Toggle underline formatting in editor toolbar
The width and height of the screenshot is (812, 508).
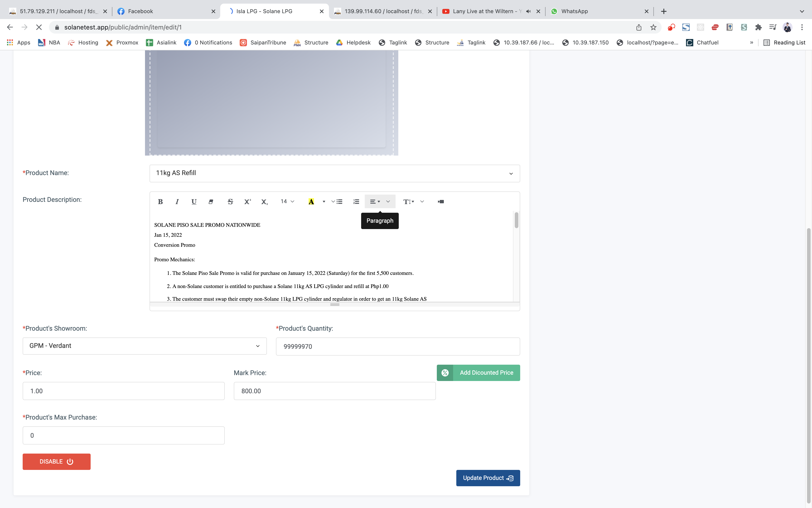click(x=194, y=202)
